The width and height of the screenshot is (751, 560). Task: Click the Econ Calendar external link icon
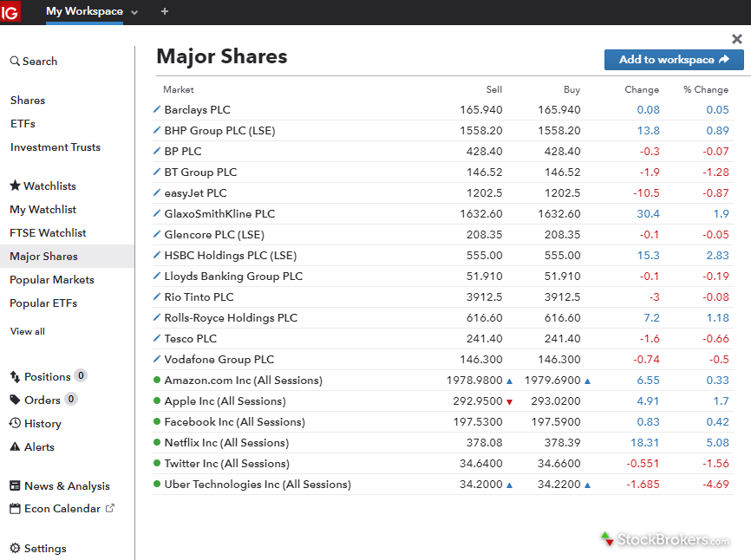[x=109, y=508]
